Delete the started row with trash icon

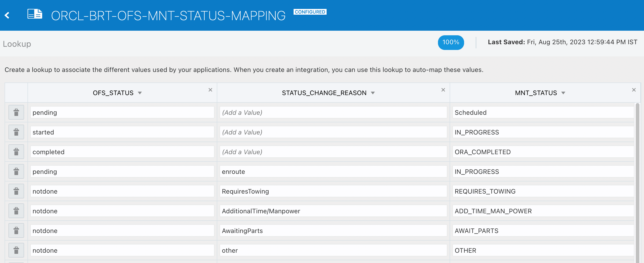tap(16, 132)
